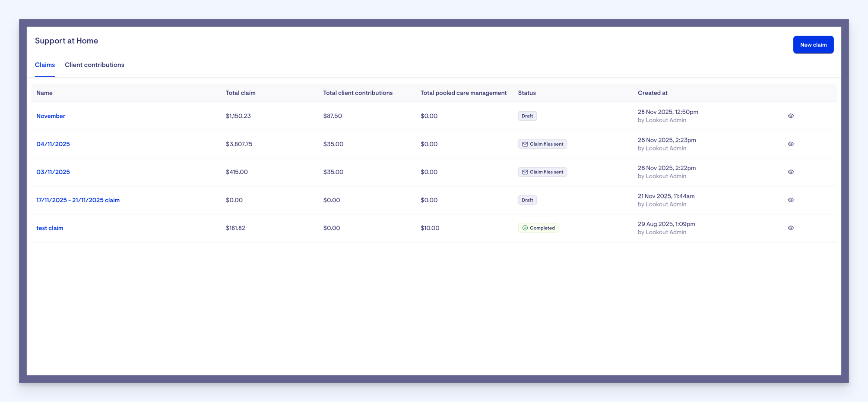Click Claim files sent badge for 03/11/2025
The height and width of the screenshot is (402, 868).
point(542,172)
